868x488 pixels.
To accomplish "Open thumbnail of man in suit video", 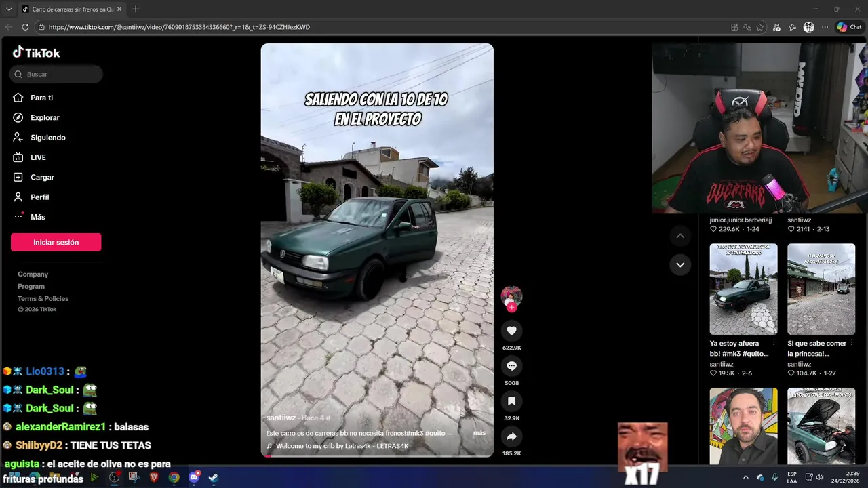I will coord(743,426).
